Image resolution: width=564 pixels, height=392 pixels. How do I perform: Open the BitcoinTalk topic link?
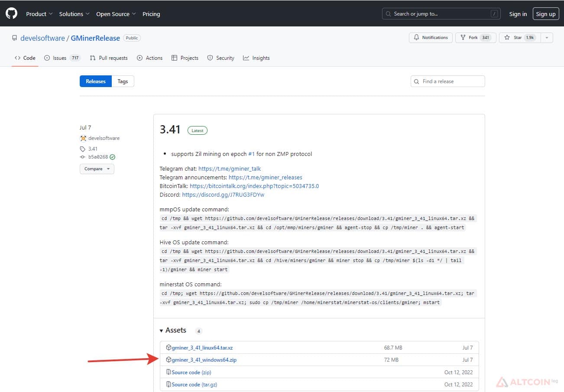click(x=254, y=186)
